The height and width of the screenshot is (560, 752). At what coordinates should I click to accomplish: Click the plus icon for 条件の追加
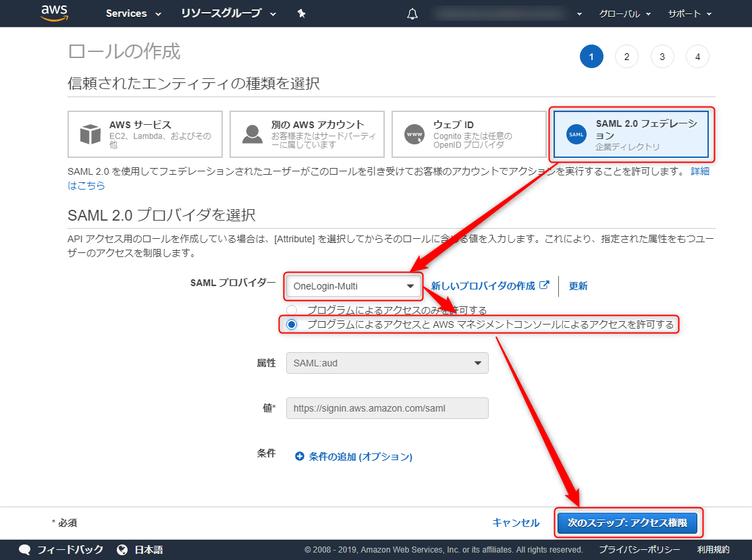tap(299, 456)
